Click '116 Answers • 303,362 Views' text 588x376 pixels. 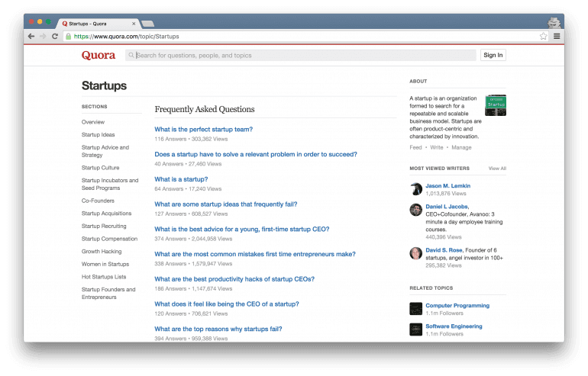coord(191,139)
